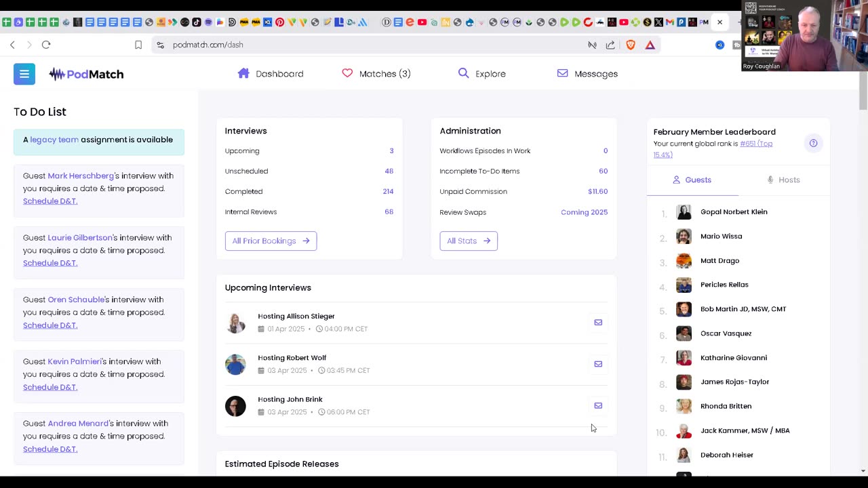Open Matches (3) page
868x488 pixels.
pos(376,73)
